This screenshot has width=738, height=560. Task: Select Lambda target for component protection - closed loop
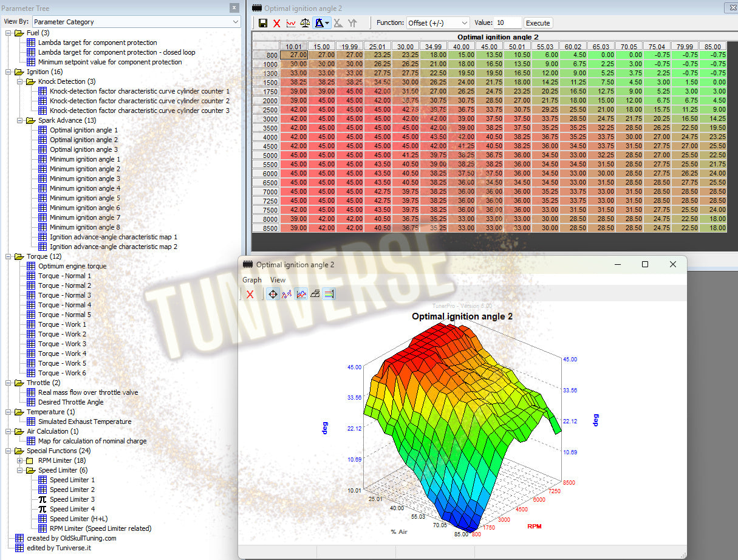point(117,52)
